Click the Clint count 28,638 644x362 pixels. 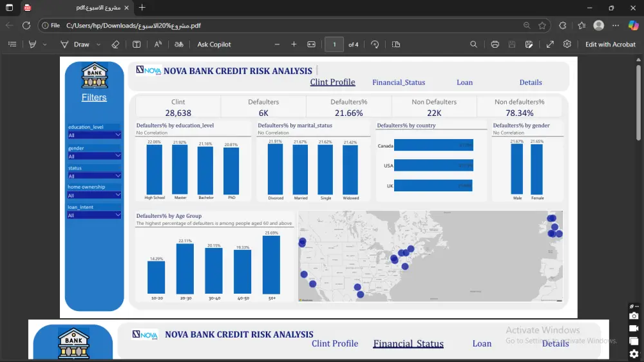click(x=178, y=113)
